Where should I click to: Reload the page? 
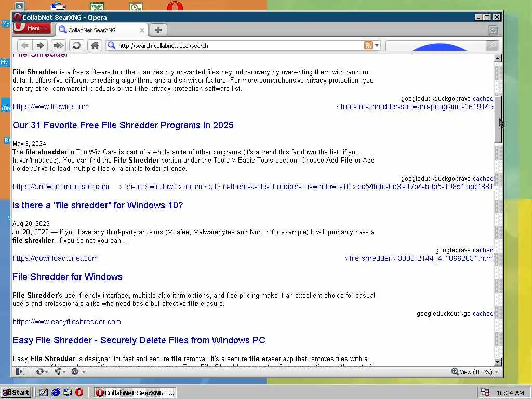pyautogui.click(x=76, y=45)
